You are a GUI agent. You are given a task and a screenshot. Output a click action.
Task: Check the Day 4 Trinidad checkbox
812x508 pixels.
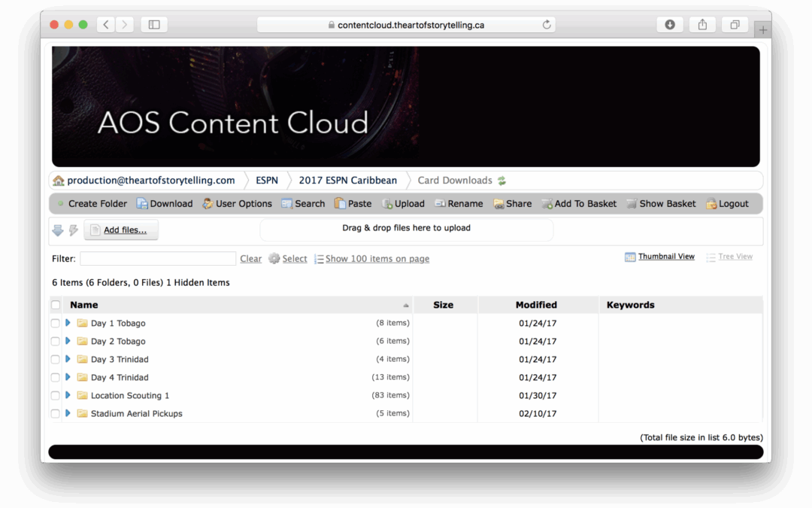click(x=55, y=377)
